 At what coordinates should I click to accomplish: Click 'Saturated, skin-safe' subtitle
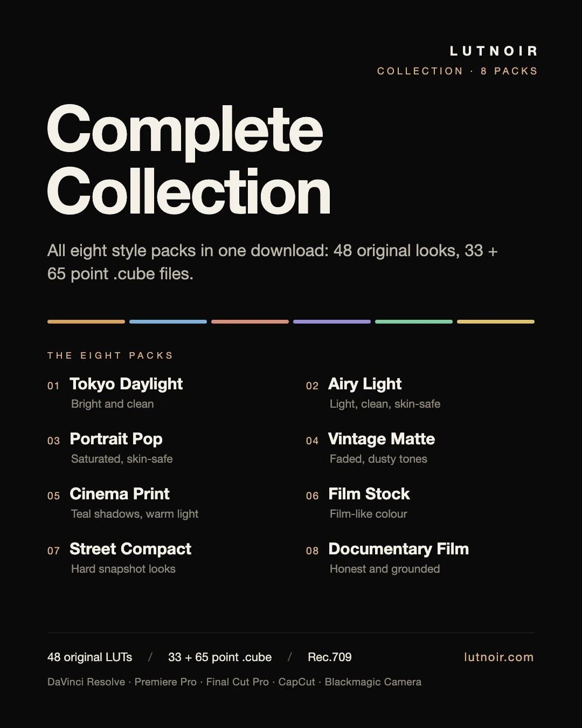click(x=122, y=459)
